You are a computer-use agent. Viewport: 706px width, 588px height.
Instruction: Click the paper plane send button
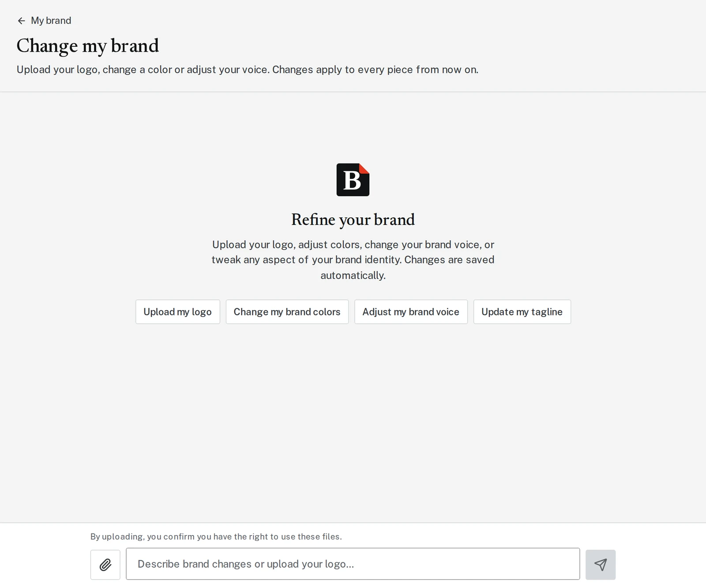point(601,565)
